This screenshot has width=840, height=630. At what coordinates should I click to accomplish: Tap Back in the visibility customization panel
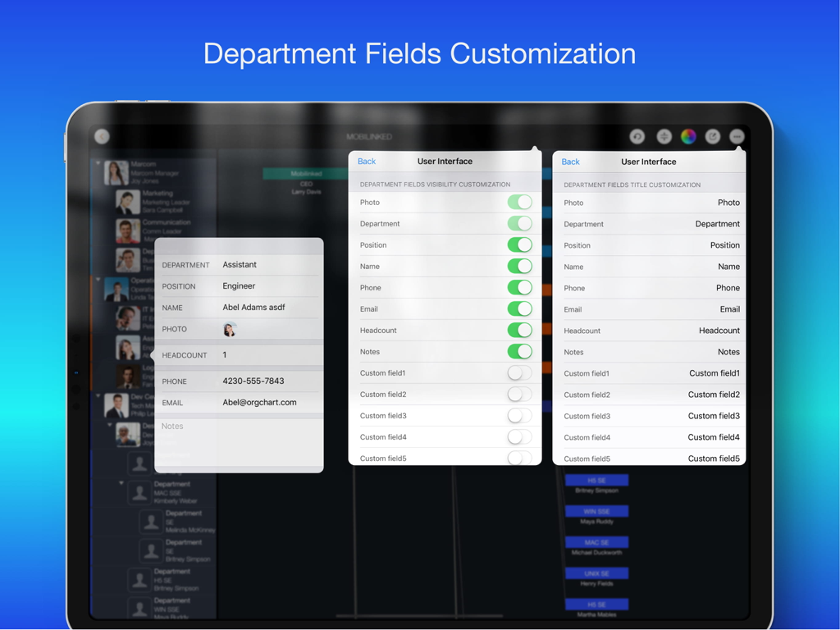(x=366, y=161)
